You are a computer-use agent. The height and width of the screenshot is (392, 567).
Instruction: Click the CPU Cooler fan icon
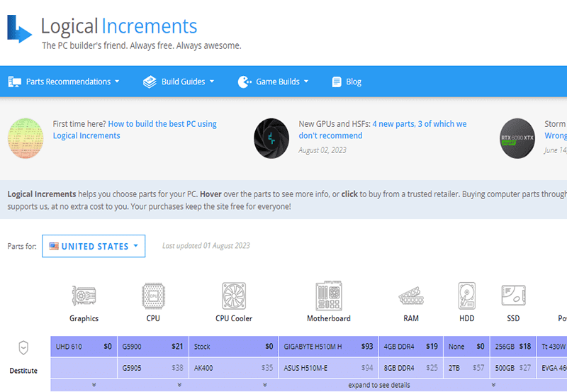pyautogui.click(x=234, y=296)
